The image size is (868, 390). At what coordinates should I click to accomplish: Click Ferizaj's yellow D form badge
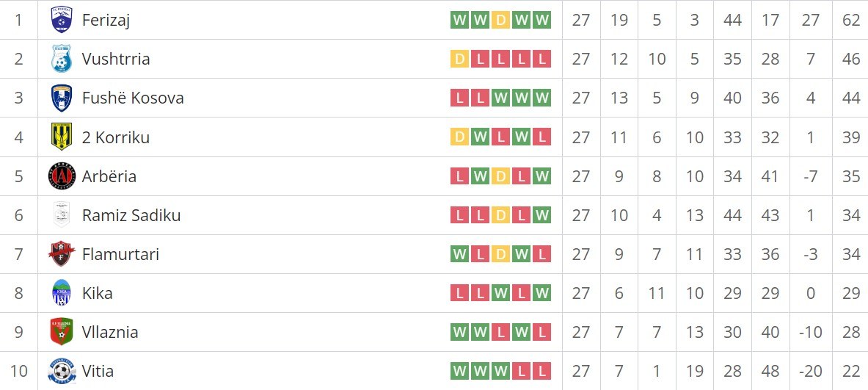500,20
